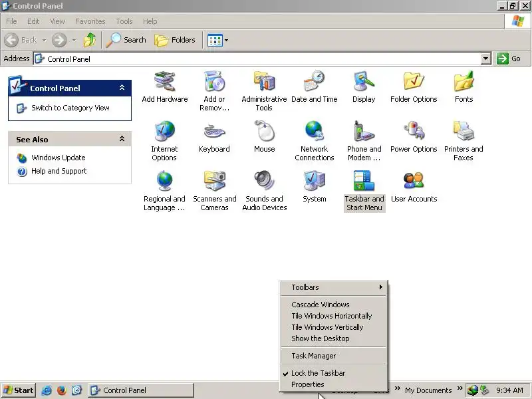Open the Tools menu
This screenshot has height=399, width=532.
pyautogui.click(x=124, y=21)
